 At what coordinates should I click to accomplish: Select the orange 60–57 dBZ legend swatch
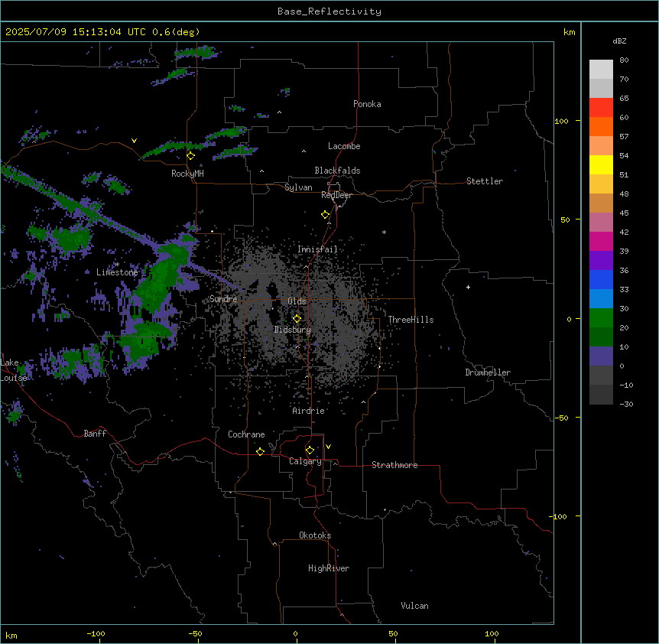pyautogui.click(x=601, y=127)
